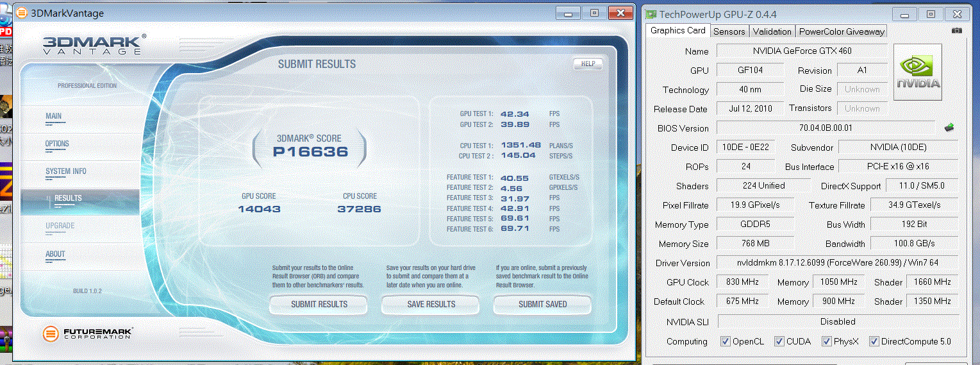Click the Device ID field 10DE - 0E22
980x365 pixels.
[745, 147]
